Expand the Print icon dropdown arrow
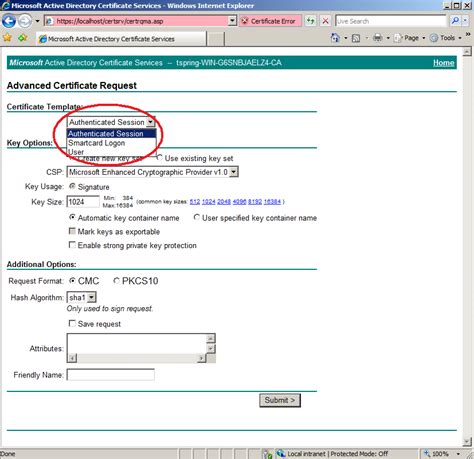474x459 pixels. [x=388, y=38]
